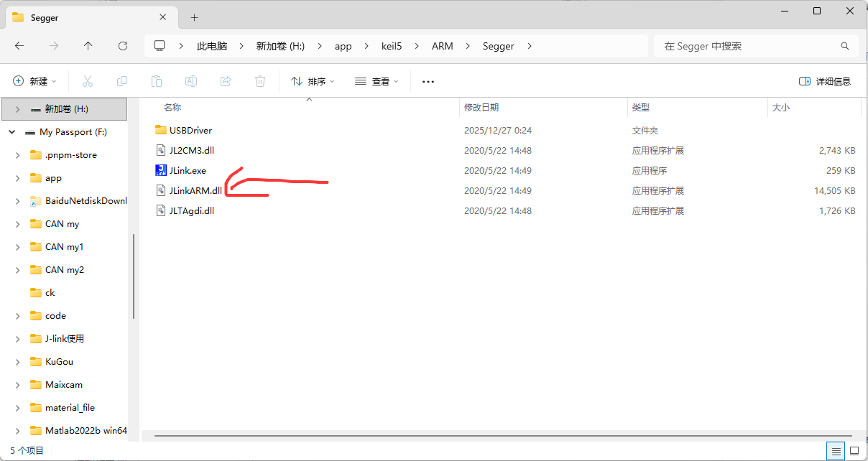Select CAN my1 folder in sidebar
Screen dimensions: 868x461
coord(65,247)
